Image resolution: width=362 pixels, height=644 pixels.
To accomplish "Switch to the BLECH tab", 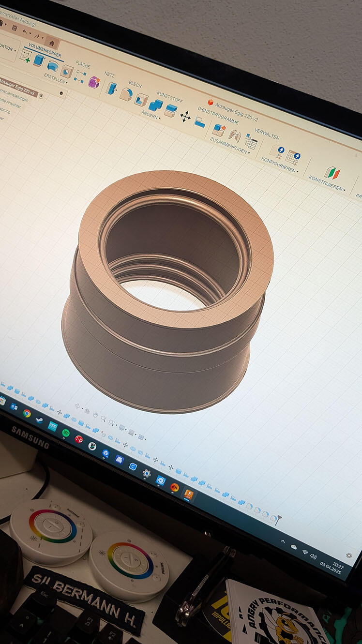I will (x=135, y=84).
